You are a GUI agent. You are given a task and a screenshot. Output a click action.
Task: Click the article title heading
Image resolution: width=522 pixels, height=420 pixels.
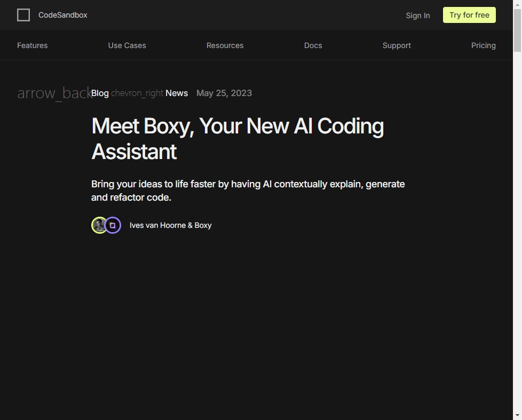click(x=238, y=139)
